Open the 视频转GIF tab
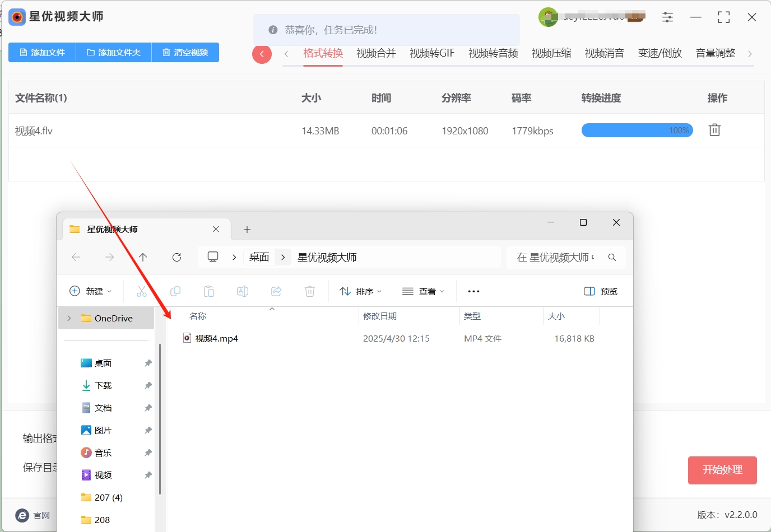 (432, 53)
